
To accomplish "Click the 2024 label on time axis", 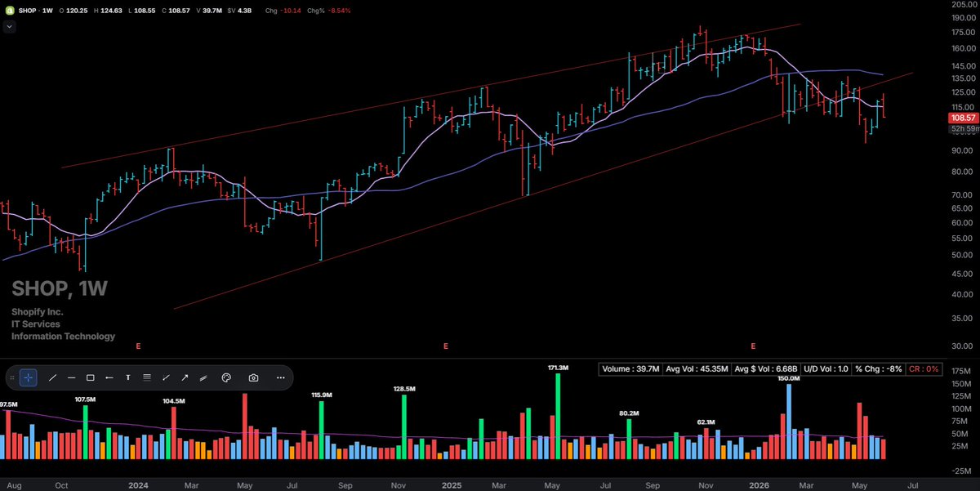I will (x=138, y=484).
